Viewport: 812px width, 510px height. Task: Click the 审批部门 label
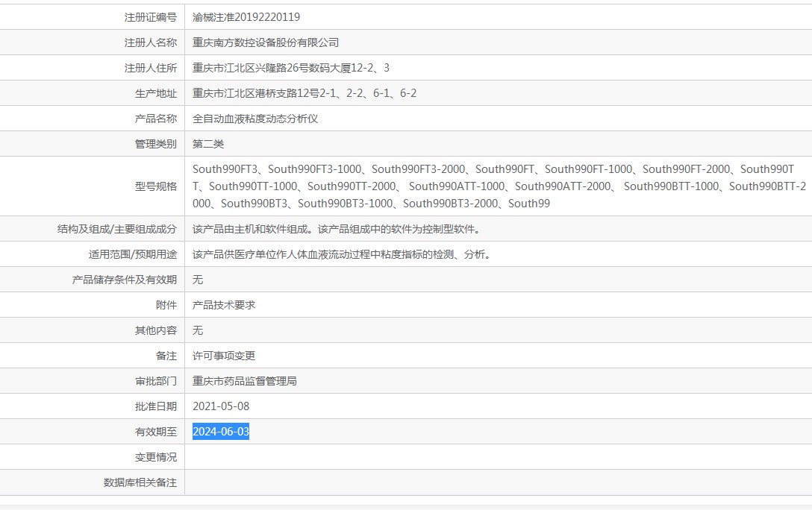[155, 381]
